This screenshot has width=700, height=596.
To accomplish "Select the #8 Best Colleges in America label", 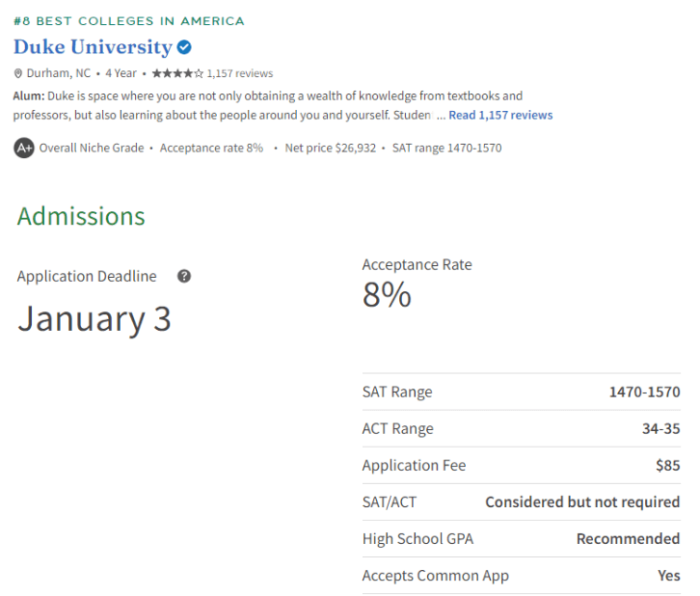I will tap(129, 21).
